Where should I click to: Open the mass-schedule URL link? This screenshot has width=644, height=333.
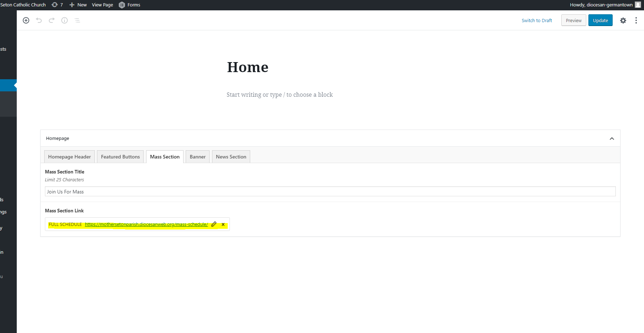point(146,224)
